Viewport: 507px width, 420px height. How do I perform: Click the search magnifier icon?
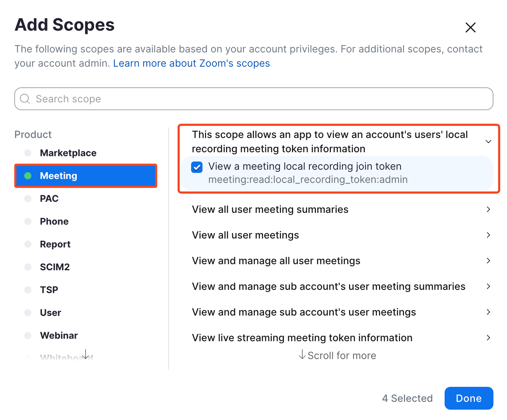pyautogui.click(x=25, y=99)
